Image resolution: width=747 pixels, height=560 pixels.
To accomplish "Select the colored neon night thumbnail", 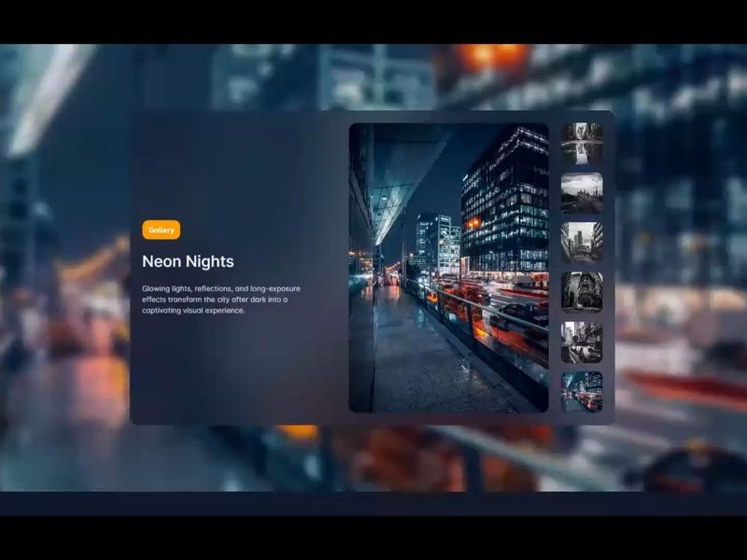I will point(582,392).
